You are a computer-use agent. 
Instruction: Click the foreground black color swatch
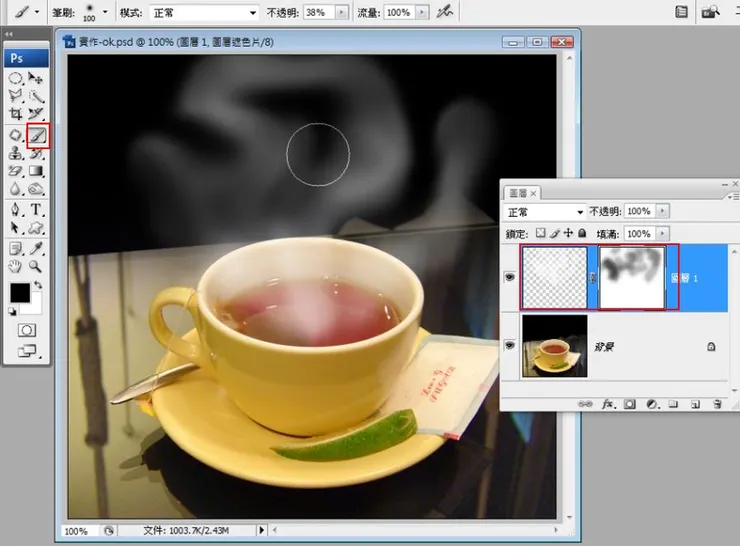[x=19, y=293]
